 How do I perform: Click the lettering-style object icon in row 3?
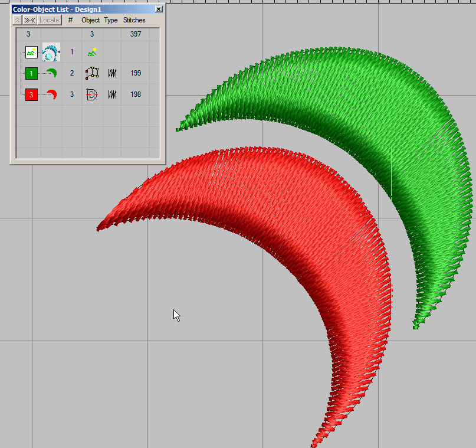coord(92,94)
